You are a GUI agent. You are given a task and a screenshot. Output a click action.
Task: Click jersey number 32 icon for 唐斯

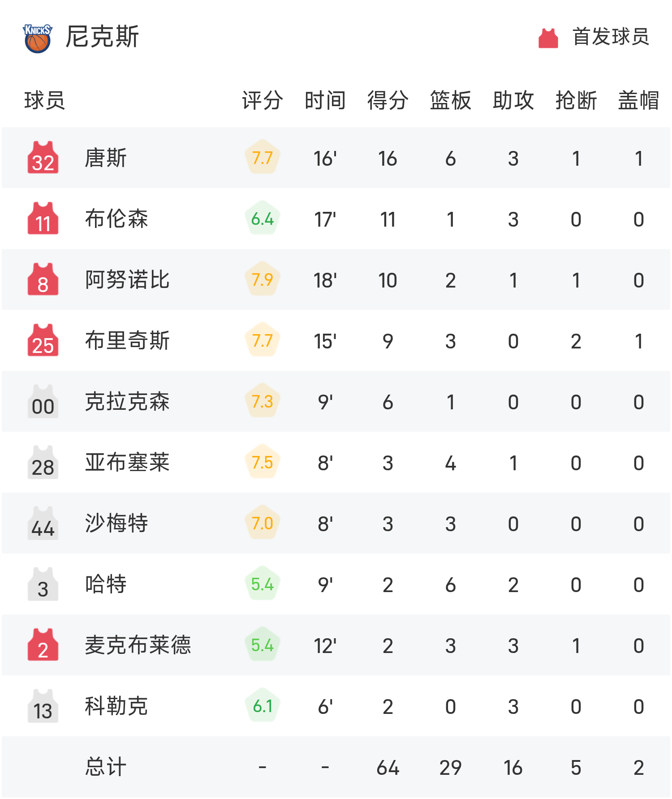43,158
